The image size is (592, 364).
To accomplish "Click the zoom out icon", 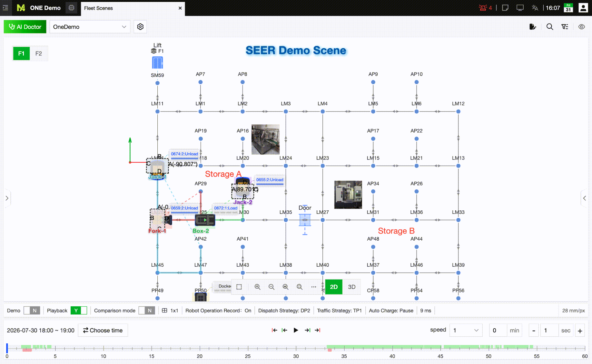I will point(271,287).
